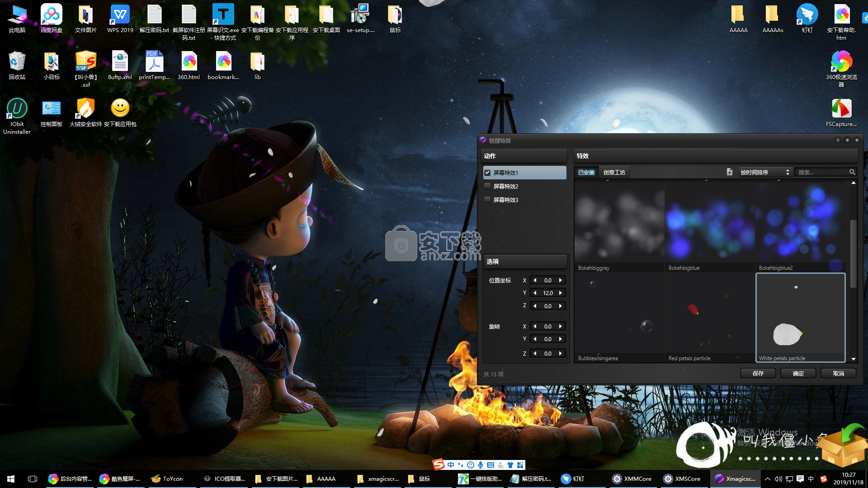Open the 此电脑 desktop icon
868x488 pixels.
pyautogui.click(x=17, y=19)
